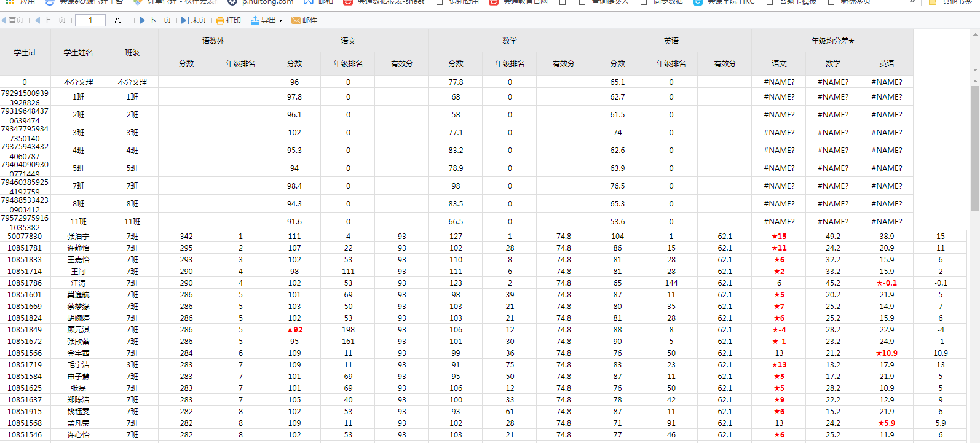Click red ▲92 语文 score cell
This screenshot has width=980, height=443.
click(294, 330)
